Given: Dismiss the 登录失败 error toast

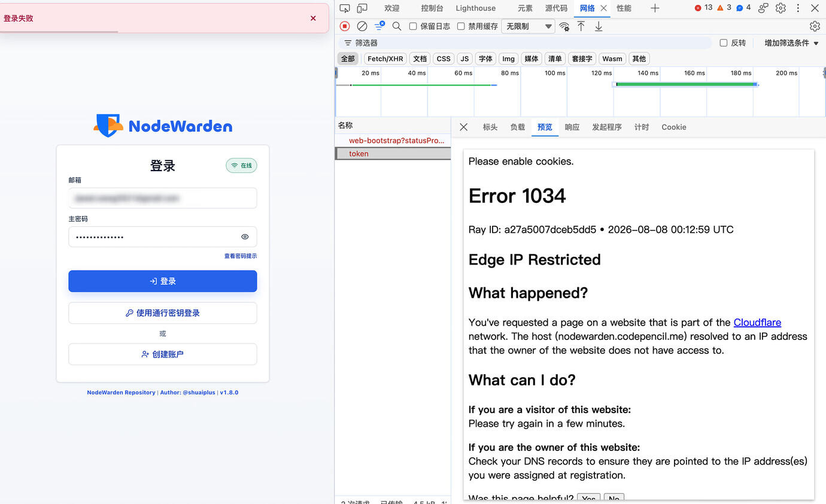Looking at the screenshot, I should coord(313,19).
